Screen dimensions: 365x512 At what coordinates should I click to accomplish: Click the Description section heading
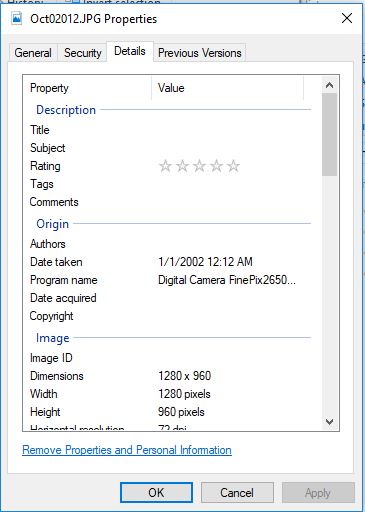point(66,110)
